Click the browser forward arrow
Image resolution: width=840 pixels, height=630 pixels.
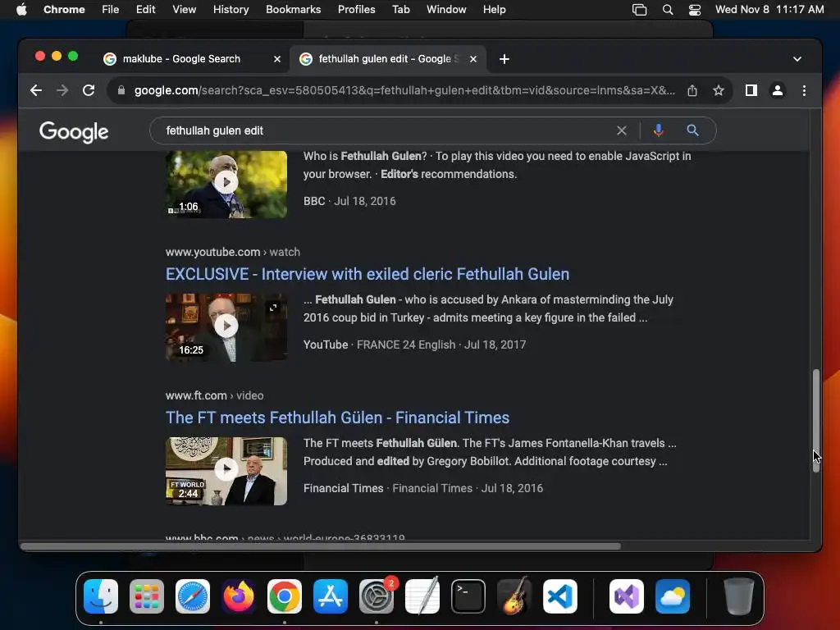point(62,90)
